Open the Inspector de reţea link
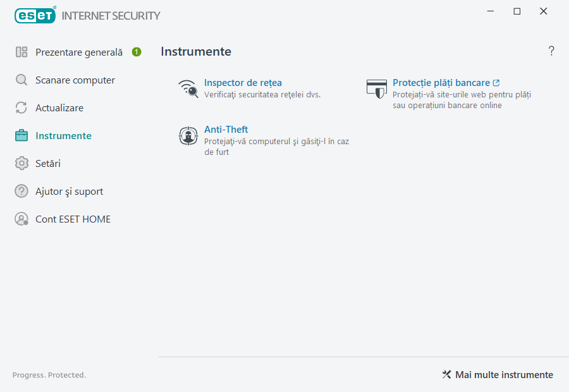 click(243, 82)
